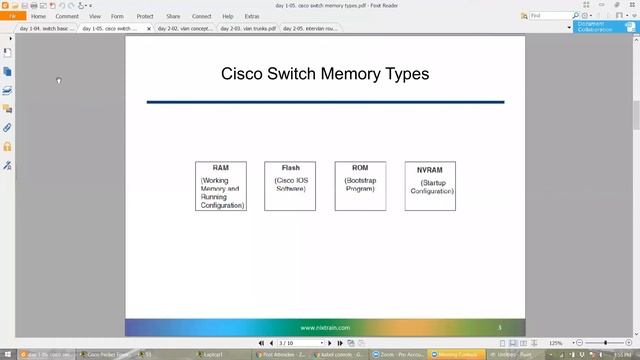
Task: Click the hand touch mode icon
Action: click(81, 6)
